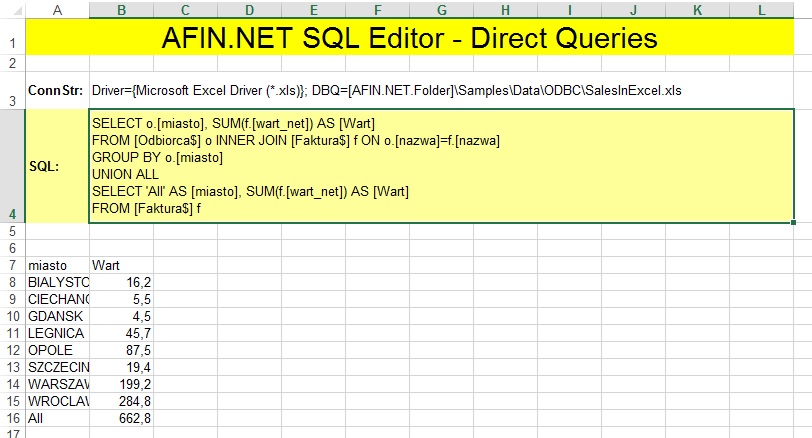Select row 15 header
The width and height of the screenshot is (812, 438).
13,401
